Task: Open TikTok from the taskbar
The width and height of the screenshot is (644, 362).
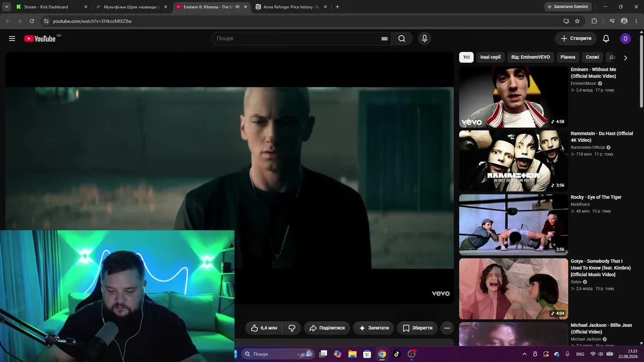Action: (x=396, y=354)
